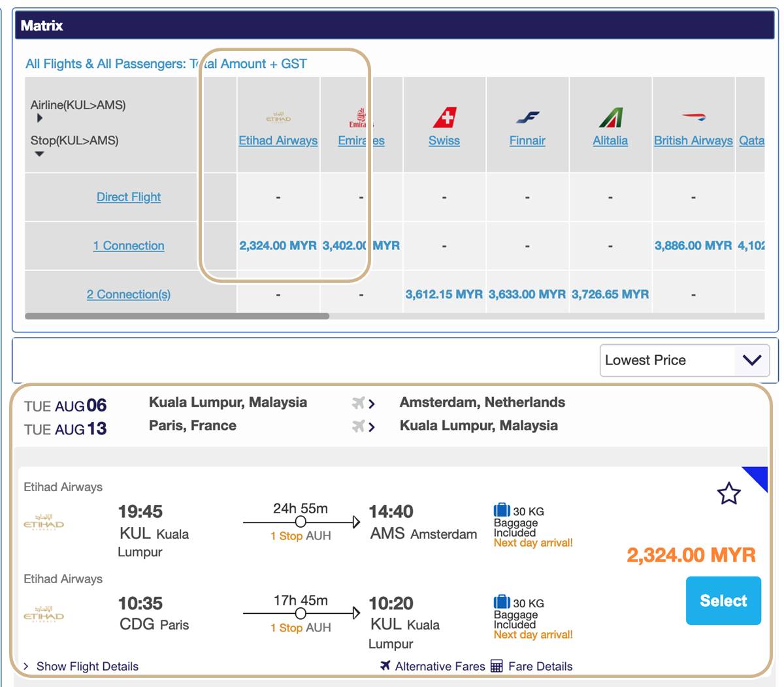The image size is (784, 687).
Task: Click baggage icon on CDG to KUL flight
Action: [502, 602]
